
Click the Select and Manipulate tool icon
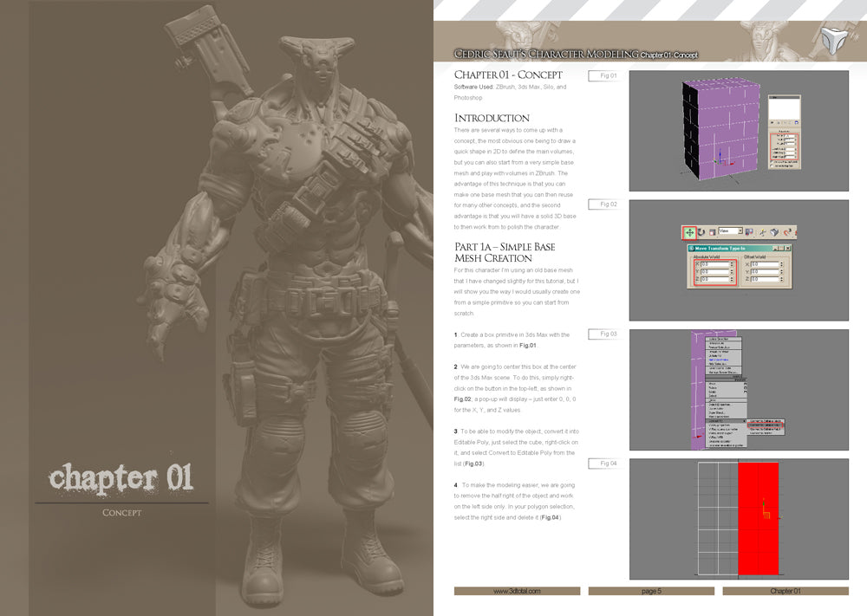[762, 232]
